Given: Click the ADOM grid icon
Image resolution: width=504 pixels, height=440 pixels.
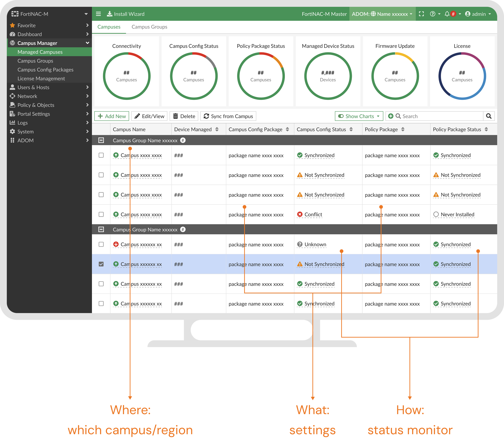Looking at the screenshot, I should pyautogui.click(x=13, y=140).
